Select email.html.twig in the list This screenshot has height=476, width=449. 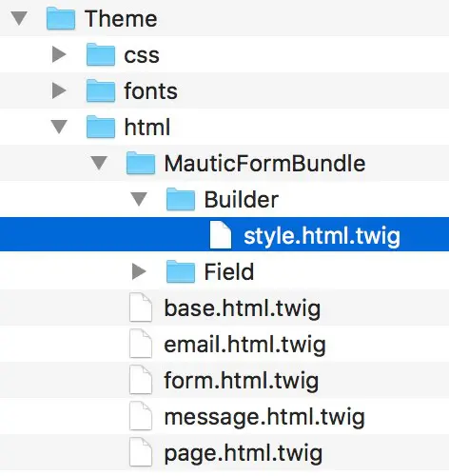(x=244, y=345)
